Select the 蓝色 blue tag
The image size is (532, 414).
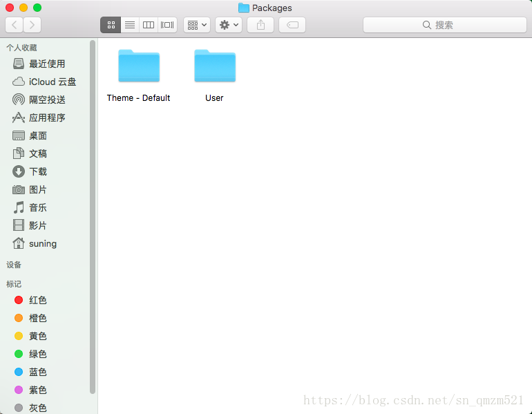coord(30,372)
